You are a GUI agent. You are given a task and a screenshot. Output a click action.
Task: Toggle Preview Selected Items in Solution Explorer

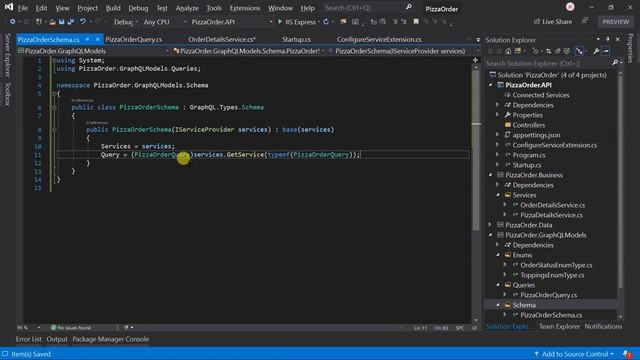[606, 51]
